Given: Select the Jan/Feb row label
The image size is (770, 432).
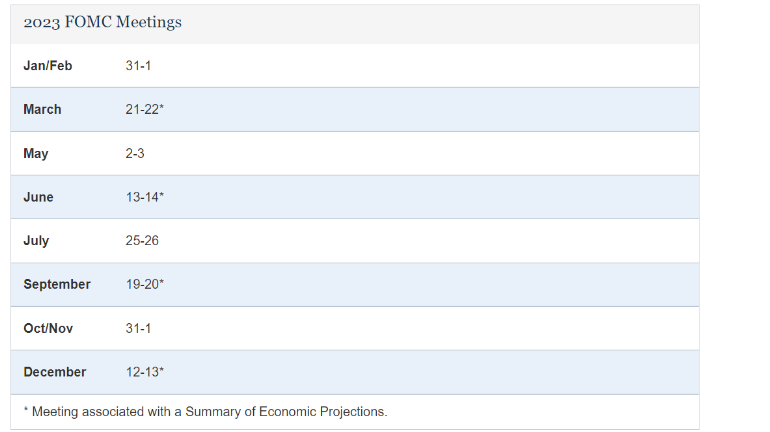Looking at the screenshot, I should tap(48, 65).
